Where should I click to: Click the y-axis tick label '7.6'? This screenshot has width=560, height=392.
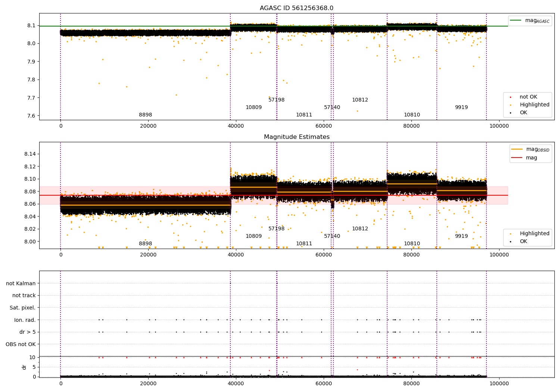click(x=32, y=116)
